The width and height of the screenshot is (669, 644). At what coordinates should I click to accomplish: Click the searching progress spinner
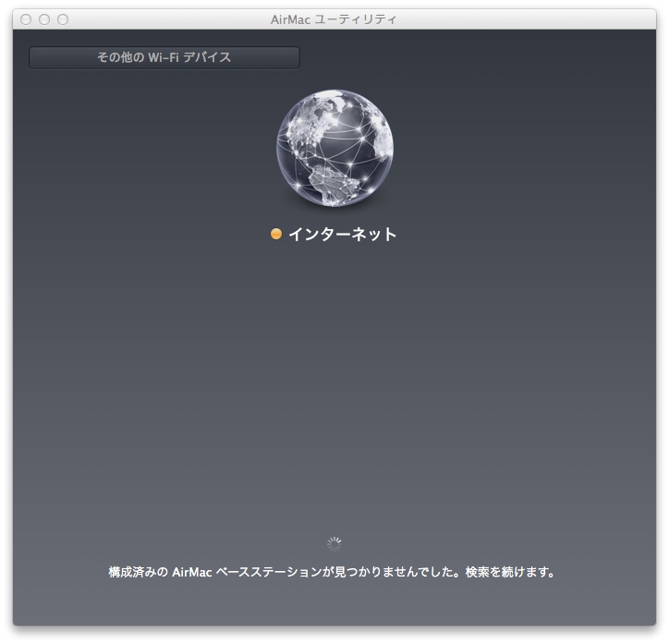point(334,544)
